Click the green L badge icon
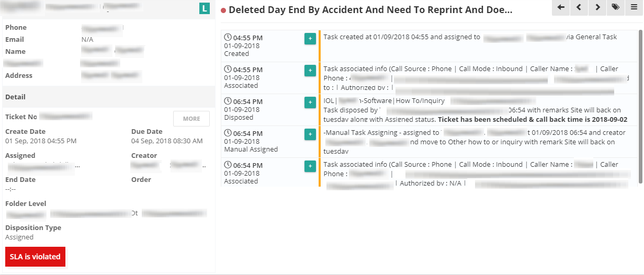The image size is (644, 275). point(205,8)
